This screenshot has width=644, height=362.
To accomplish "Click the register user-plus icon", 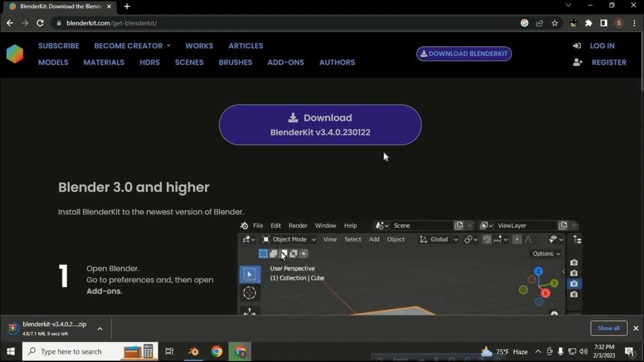I will click(578, 62).
